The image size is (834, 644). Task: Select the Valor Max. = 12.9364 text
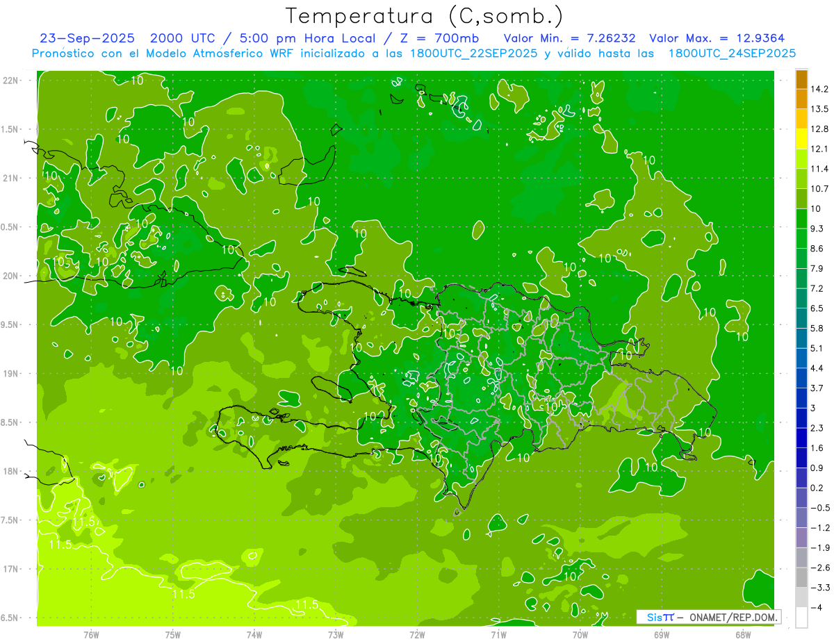pos(717,38)
